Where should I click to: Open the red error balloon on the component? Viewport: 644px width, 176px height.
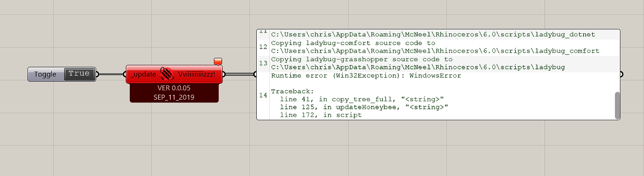point(218,61)
